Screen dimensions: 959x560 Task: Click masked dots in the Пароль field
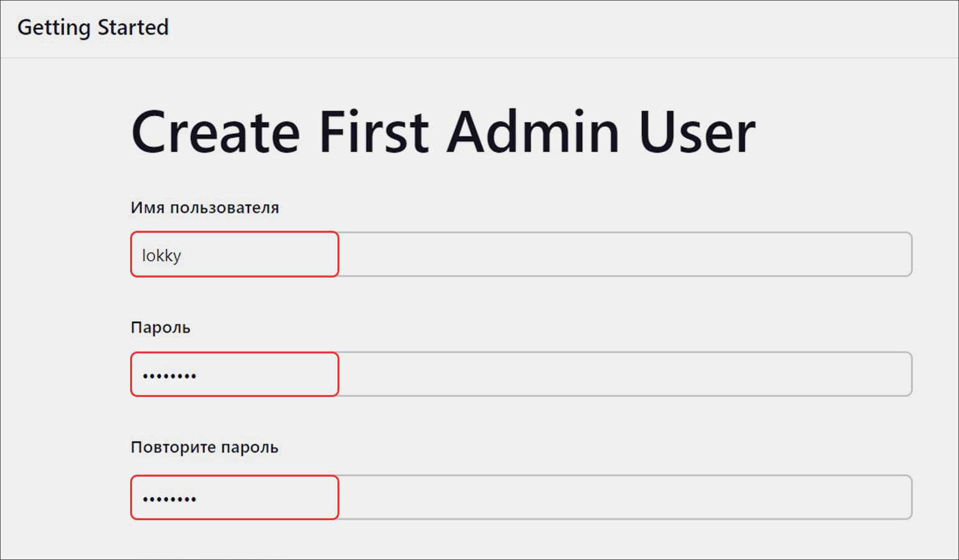[169, 376]
